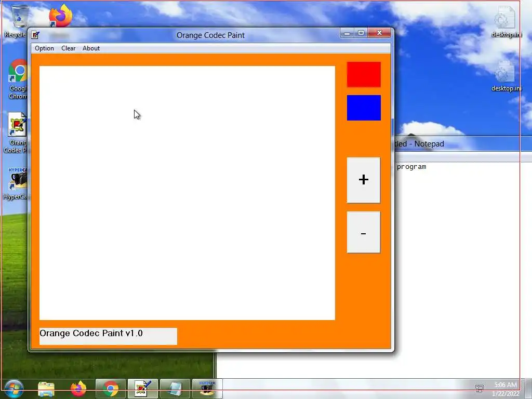The height and width of the screenshot is (399, 532).
Task: Select the HyperCam desktop shortcut
Action: [x=16, y=183]
